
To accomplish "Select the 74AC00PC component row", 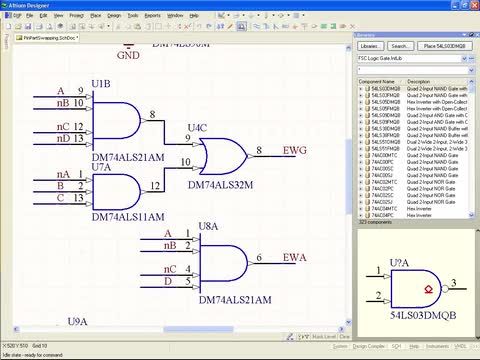I will [413, 162].
